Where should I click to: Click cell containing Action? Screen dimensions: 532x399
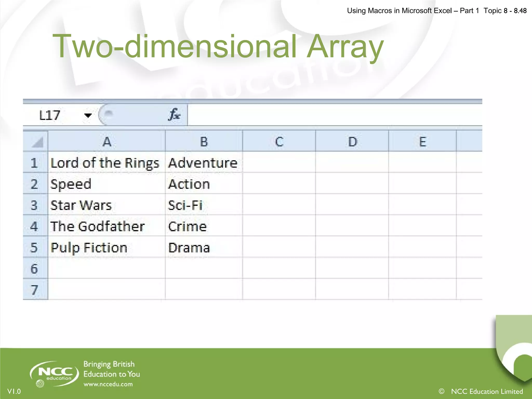(204, 183)
